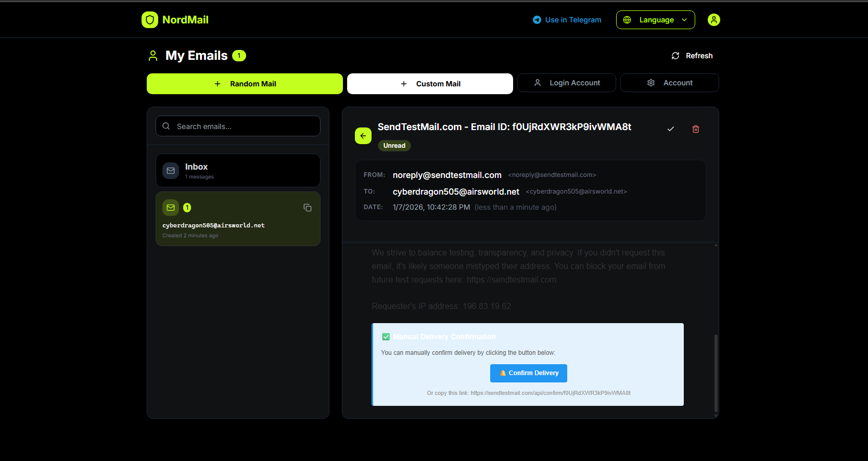Image resolution: width=868 pixels, height=461 pixels.
Task: Click the unread count badge on mailbox card
Action: tap(187, 208)
